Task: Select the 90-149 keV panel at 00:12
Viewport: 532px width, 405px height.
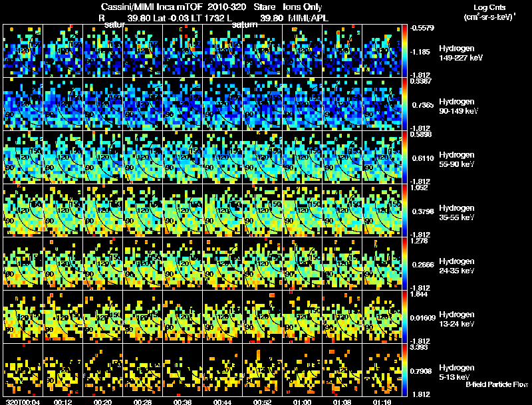Action: (x=63, y=104)
